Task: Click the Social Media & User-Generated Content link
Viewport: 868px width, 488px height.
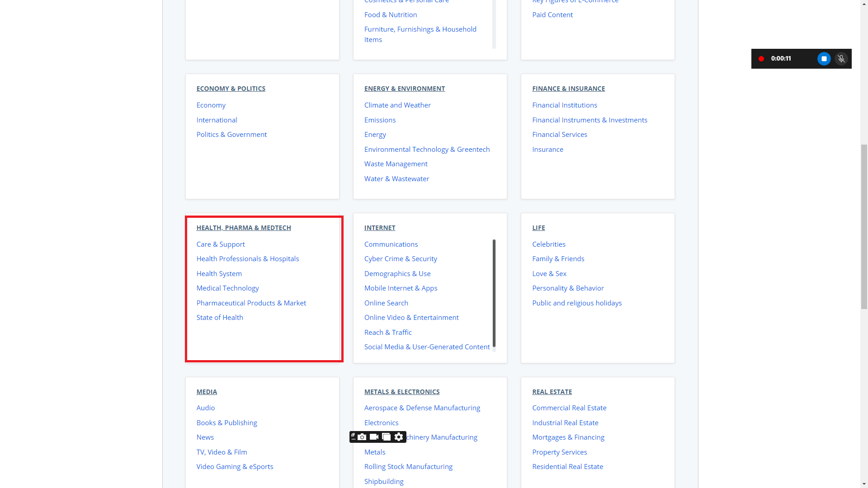Action: click(426, 347)
